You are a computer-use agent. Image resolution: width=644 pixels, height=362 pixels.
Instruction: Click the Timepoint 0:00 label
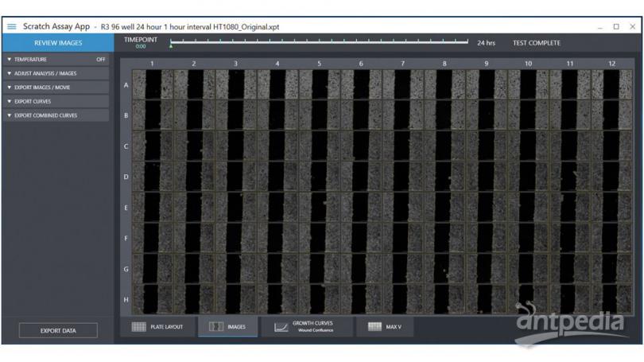point(141,42)
